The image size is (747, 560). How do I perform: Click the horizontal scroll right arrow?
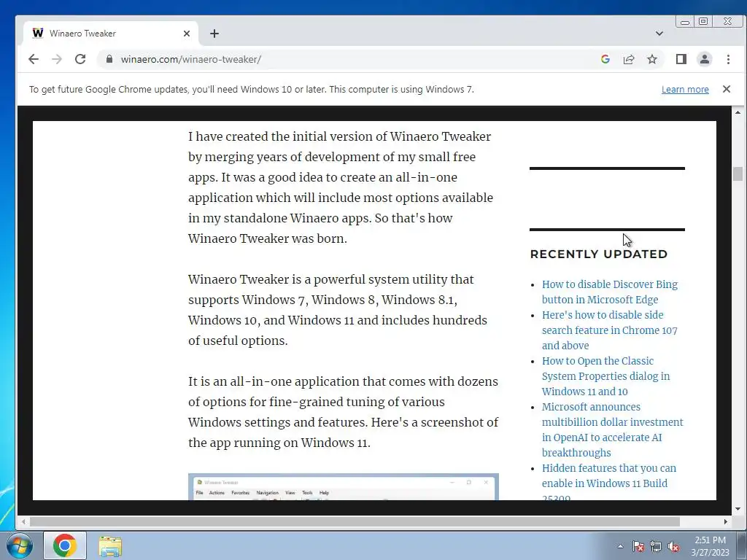pos(726,521)
